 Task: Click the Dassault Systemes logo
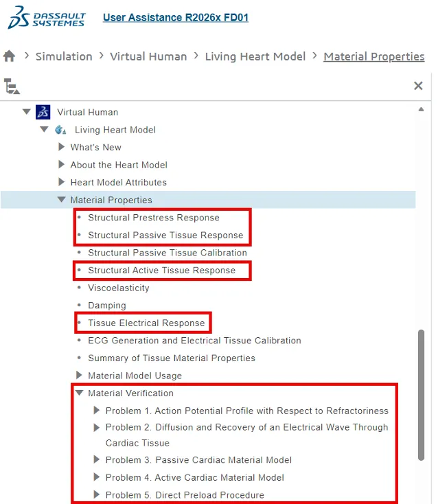[x=46, y=17]
